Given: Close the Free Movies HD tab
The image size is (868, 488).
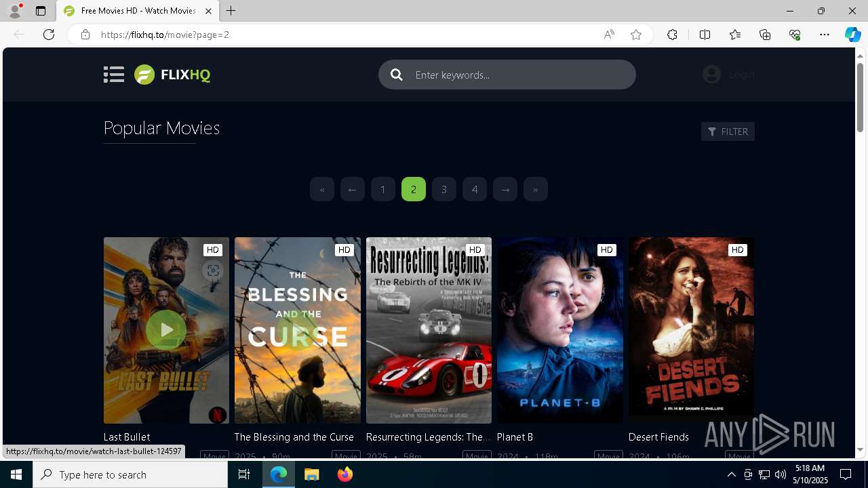Looking at the screenshot, I should (x=209, y=11).
